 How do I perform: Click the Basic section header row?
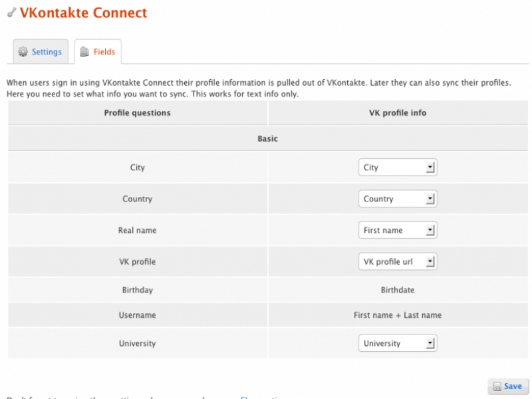(267, 139)
